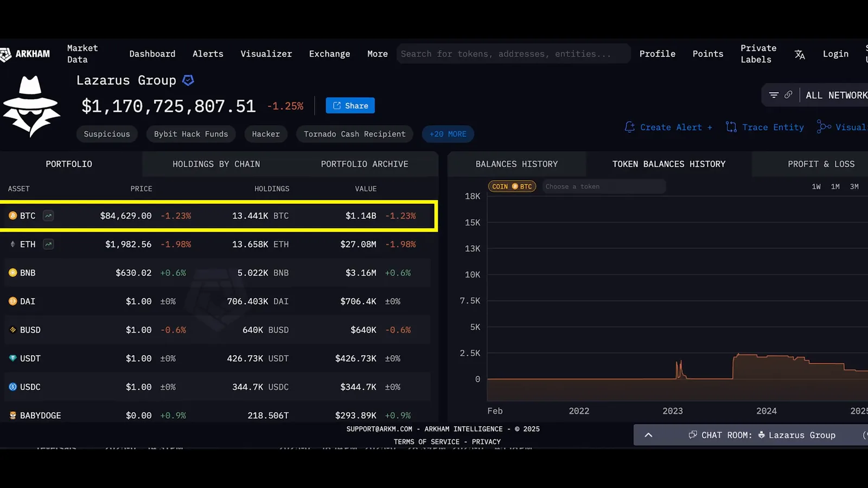The image size is (868, 488).
Task: Click the Hacker tag
Action: [x=266, y=134]
